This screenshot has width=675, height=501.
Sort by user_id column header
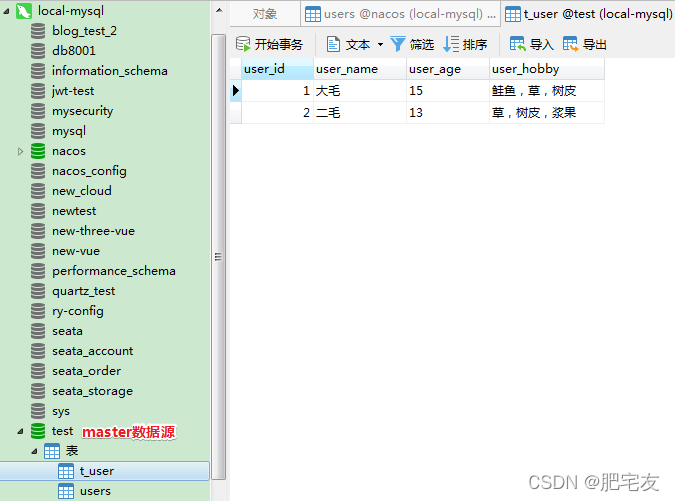click(277, 69)
